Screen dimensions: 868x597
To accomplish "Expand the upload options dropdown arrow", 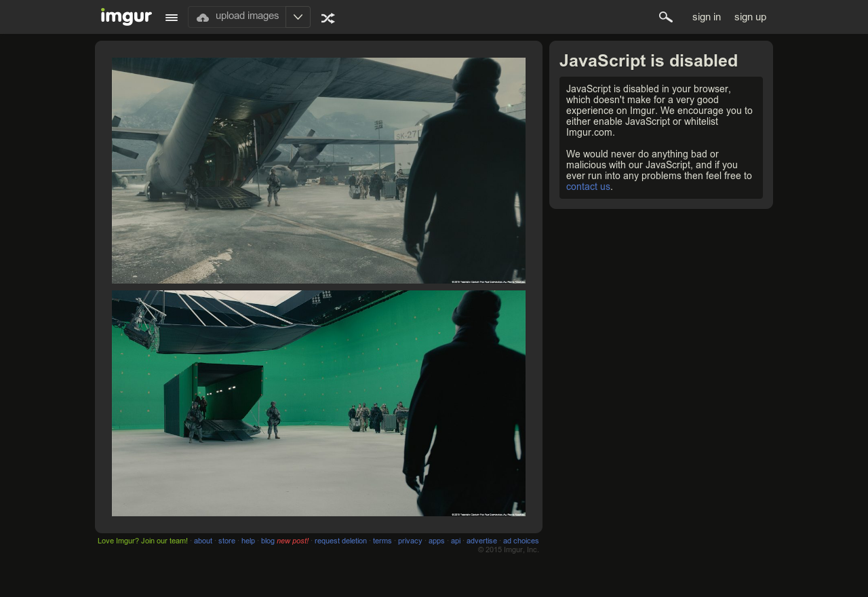I will coord(298,17).
